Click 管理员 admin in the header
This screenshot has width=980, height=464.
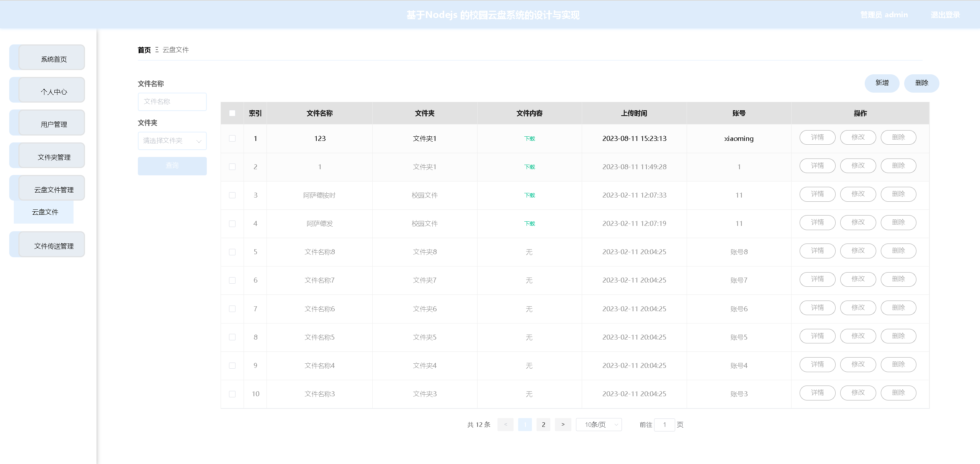(884, 15)
